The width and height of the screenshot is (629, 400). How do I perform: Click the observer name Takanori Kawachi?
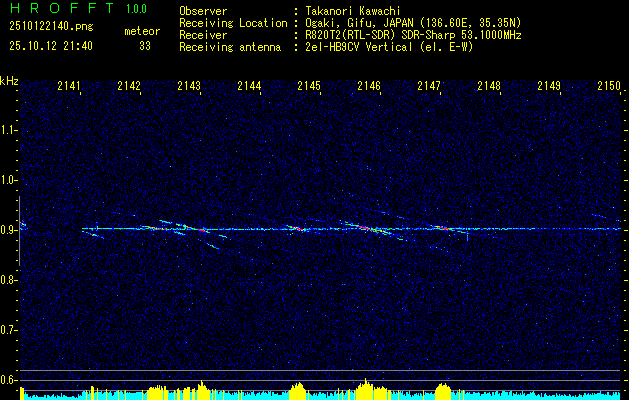(351, 11)
